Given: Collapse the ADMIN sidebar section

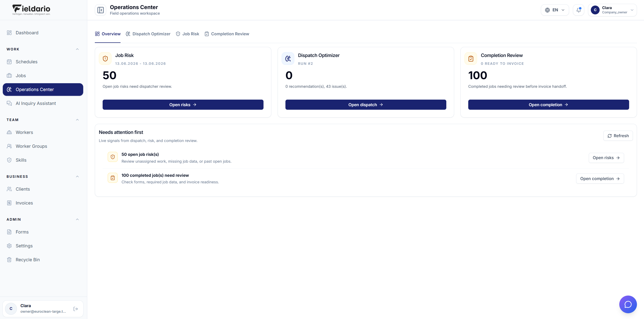Looking at the screenshot, I should pyautogui.click(x=77, y=219).
